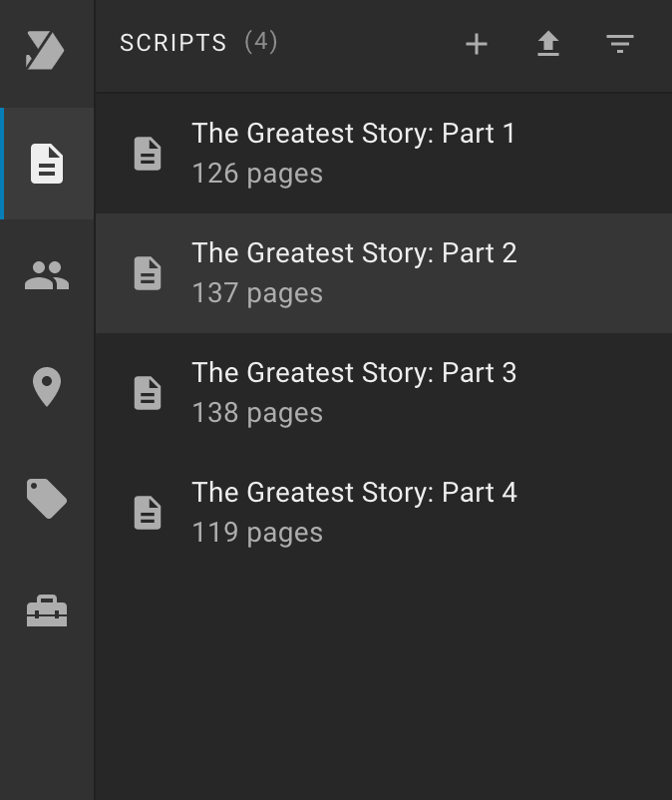Click the document icon beside Part 3

148,393
